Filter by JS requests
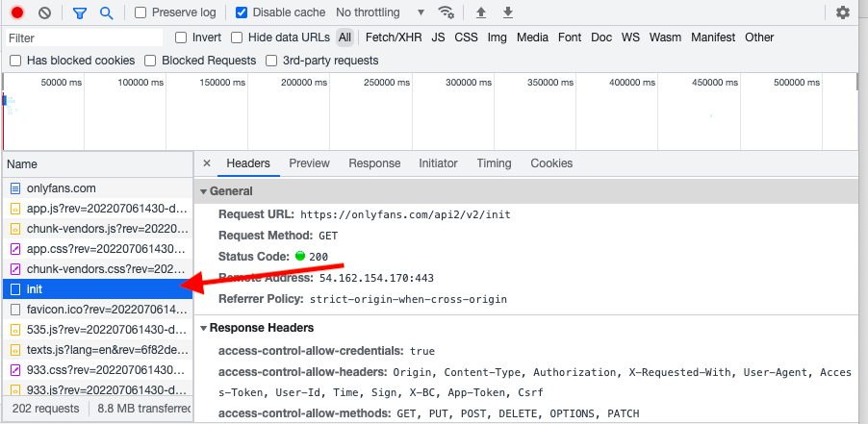This screenshot has width=868, height=424. pos(439,37)
